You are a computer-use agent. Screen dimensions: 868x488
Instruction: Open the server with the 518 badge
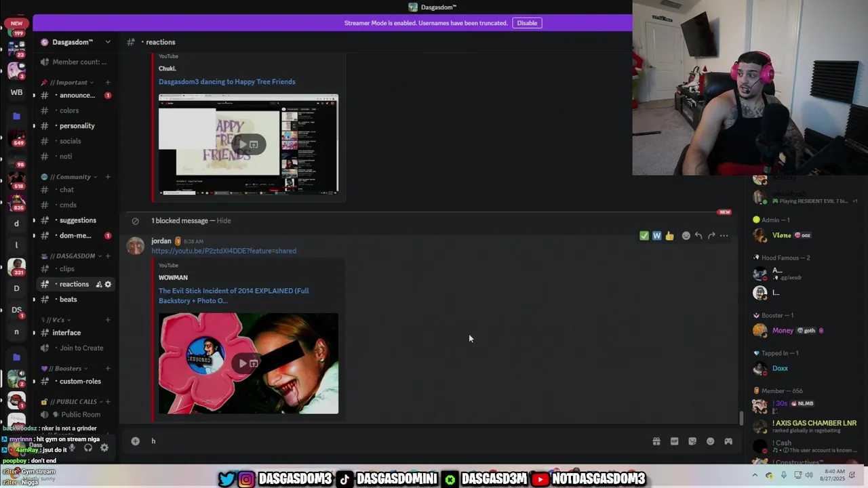pos(16,180)
